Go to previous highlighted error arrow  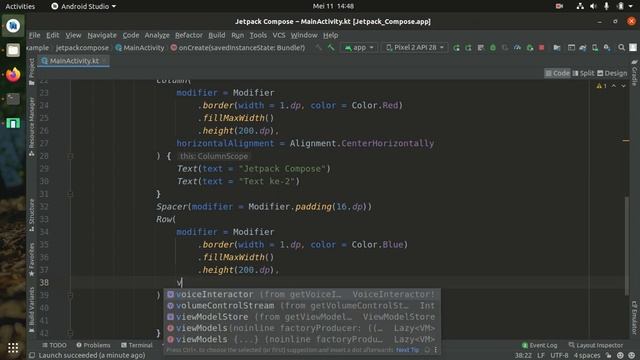[614, 86]
